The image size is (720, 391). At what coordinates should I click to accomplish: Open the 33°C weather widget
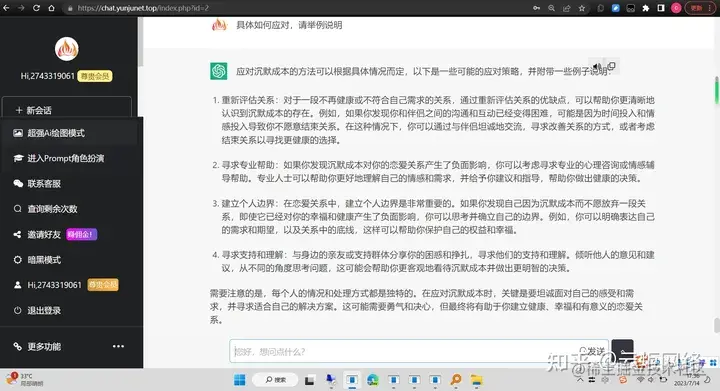24,379
